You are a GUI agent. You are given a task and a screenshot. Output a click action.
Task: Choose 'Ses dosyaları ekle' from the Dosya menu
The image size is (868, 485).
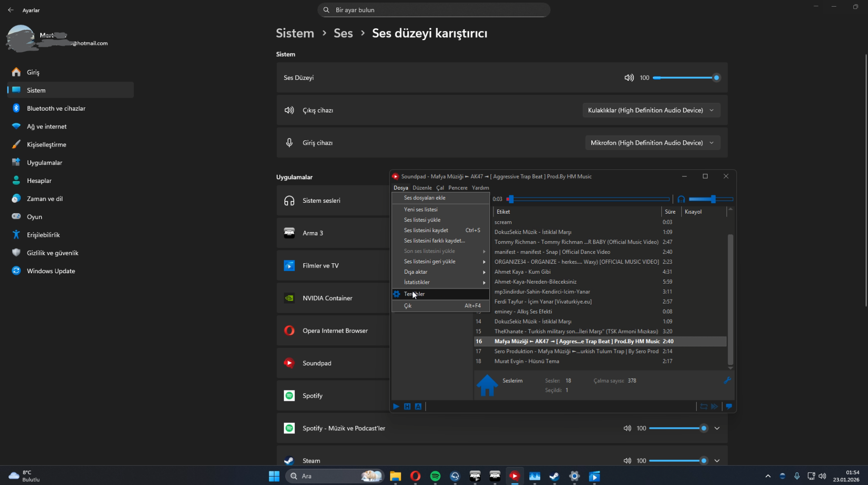[x=440, y=198]
